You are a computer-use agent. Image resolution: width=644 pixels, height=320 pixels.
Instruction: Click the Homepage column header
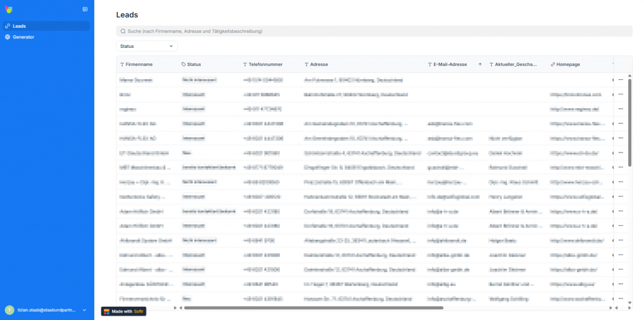point(568,64)
